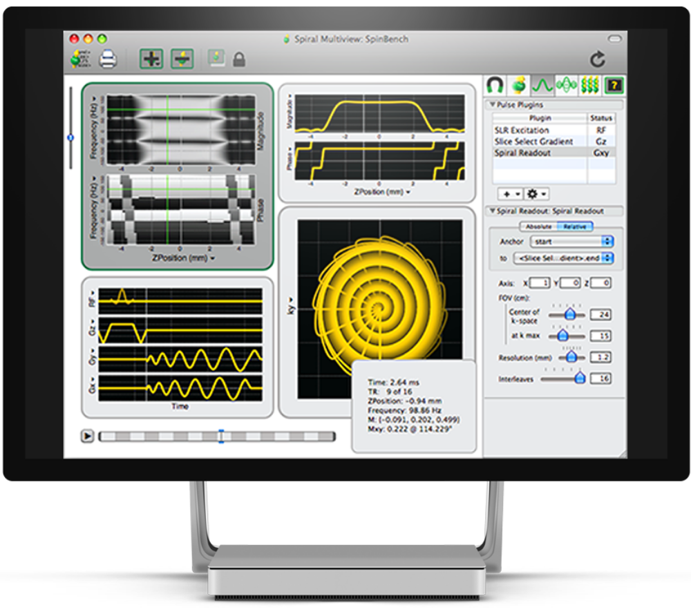Click the split pane toolbar icon

click(182, 59)
